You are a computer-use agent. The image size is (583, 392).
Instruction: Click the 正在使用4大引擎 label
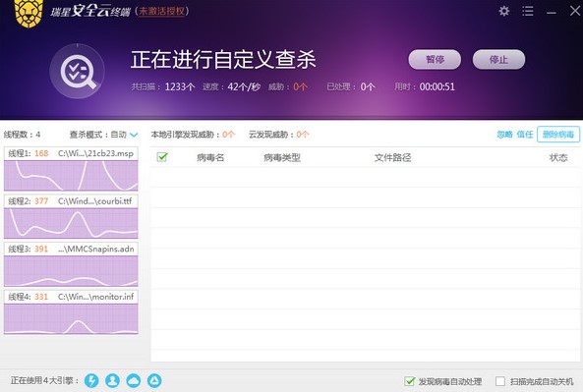45,380
